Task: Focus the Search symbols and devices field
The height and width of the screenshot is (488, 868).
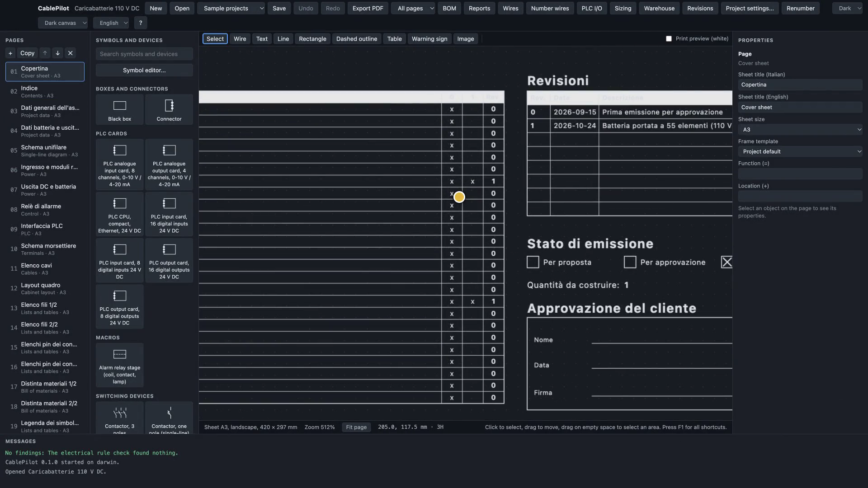Action: 144,54
